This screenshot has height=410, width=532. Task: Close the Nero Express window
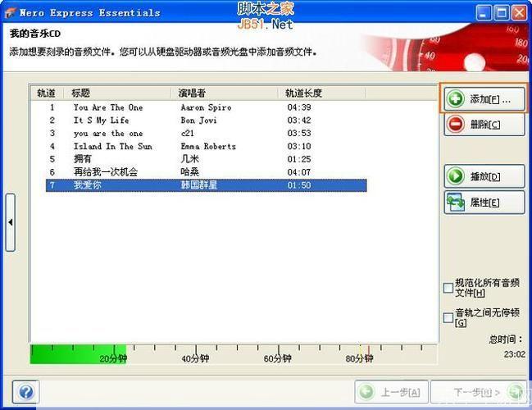tap(519, 13)
